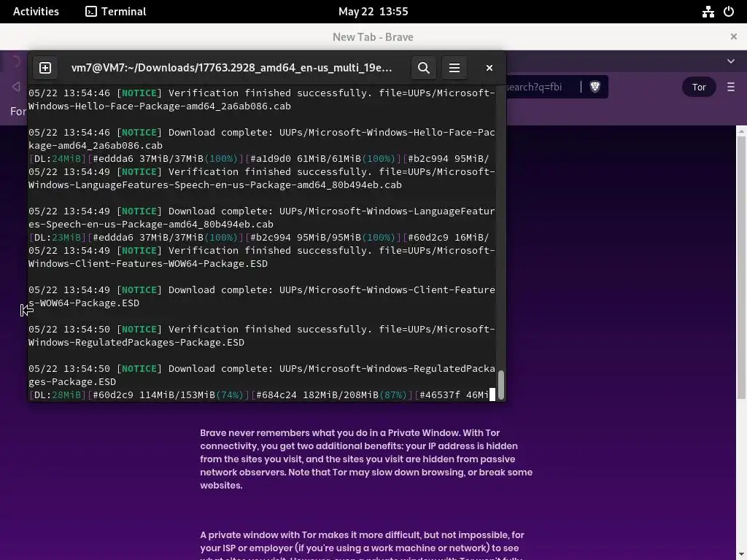Open a new terminal tab

(x=45, y=68)
